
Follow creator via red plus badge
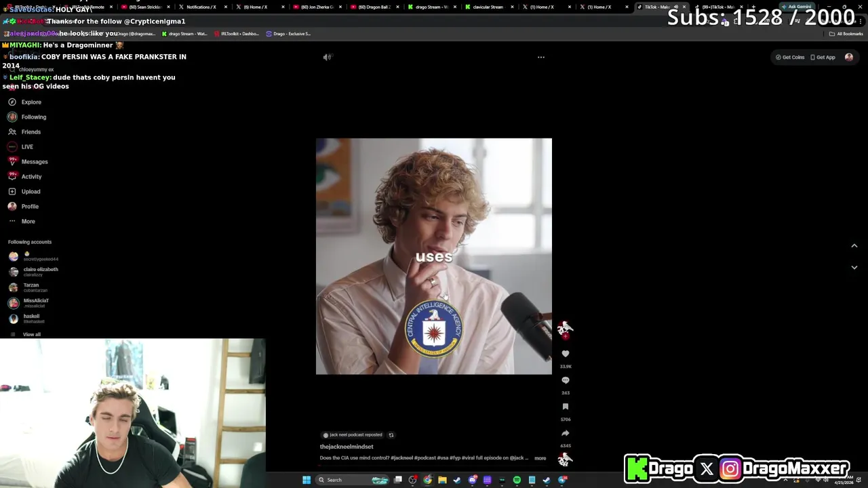pyautogui.click(x=566, y=336)
